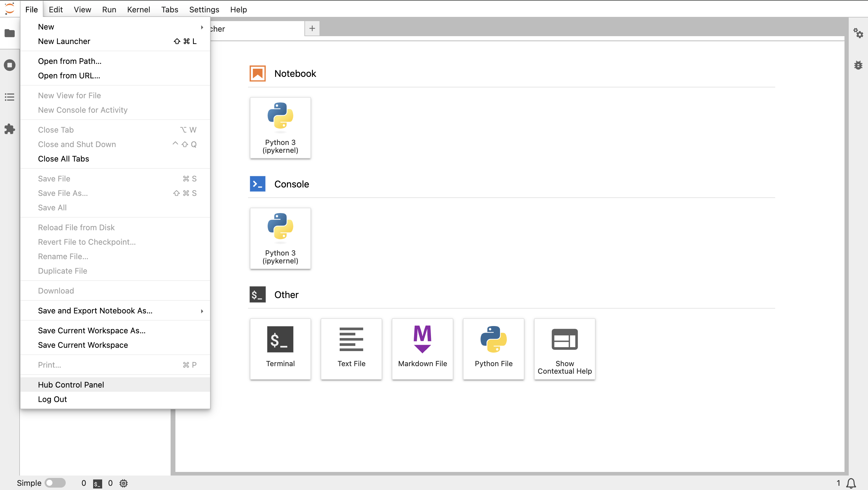868x490 pixels.
Task: Launch Python 3 notebook kernel card
Action: (280, 128)
